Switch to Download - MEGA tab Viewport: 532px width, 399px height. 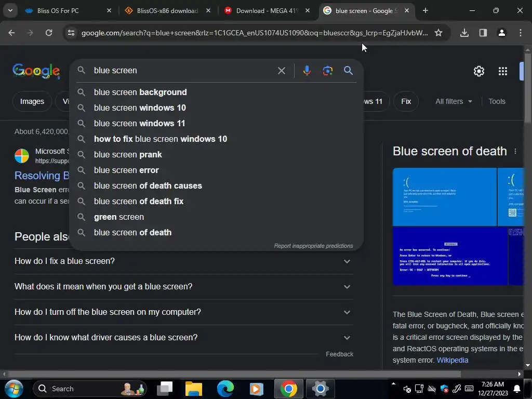tap(267, 11)
